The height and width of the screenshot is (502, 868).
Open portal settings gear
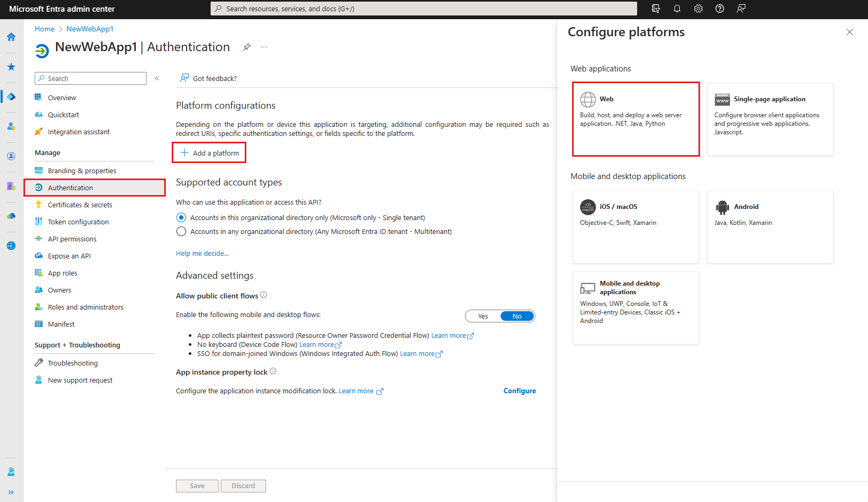coord(698,9)
